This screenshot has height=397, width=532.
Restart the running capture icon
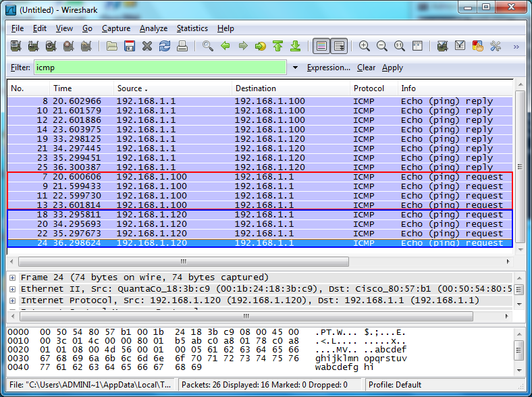[86, 46]
